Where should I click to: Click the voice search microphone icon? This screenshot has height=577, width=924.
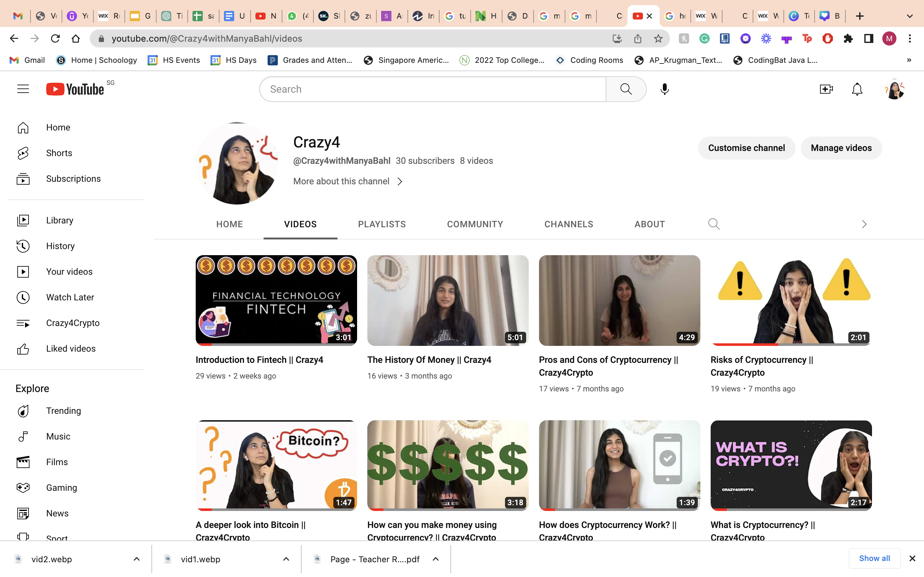pos(664,89)
